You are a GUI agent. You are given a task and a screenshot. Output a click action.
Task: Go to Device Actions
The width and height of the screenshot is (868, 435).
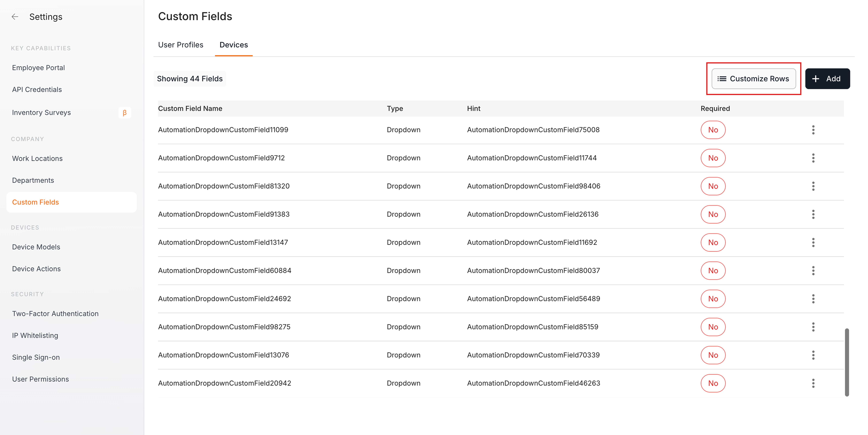click(36, 269)
